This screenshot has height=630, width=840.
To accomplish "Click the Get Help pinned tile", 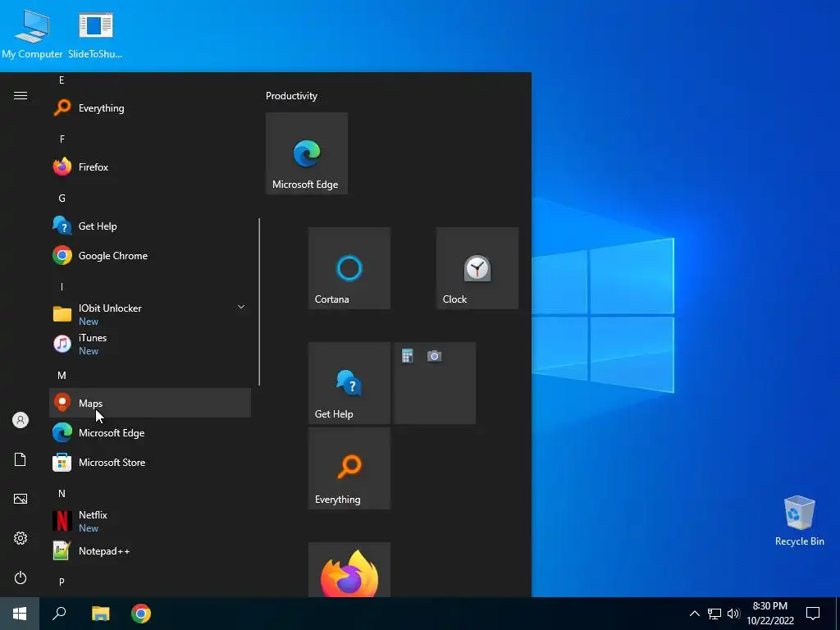I will 349,383.
